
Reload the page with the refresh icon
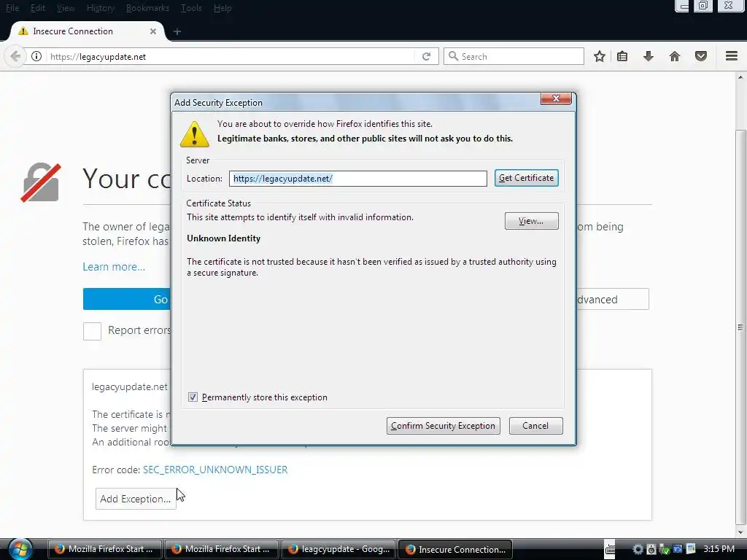click(x=426, y=57)
